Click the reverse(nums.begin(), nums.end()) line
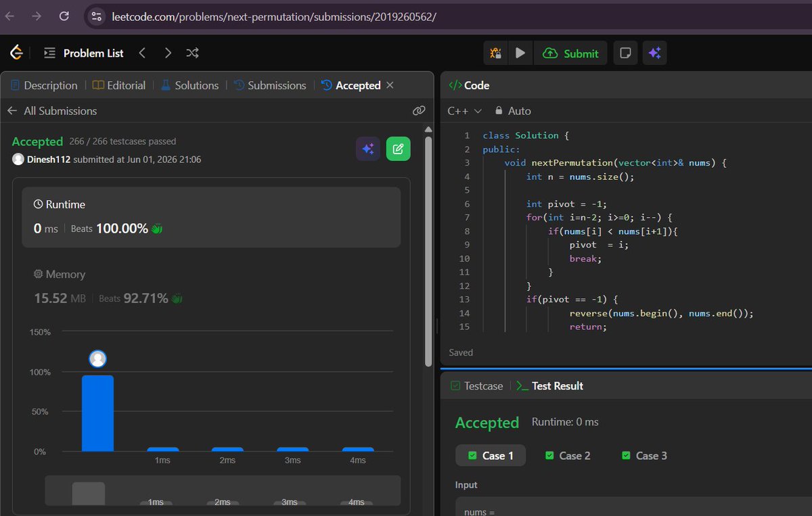The image size is (812, 516). 661,313
